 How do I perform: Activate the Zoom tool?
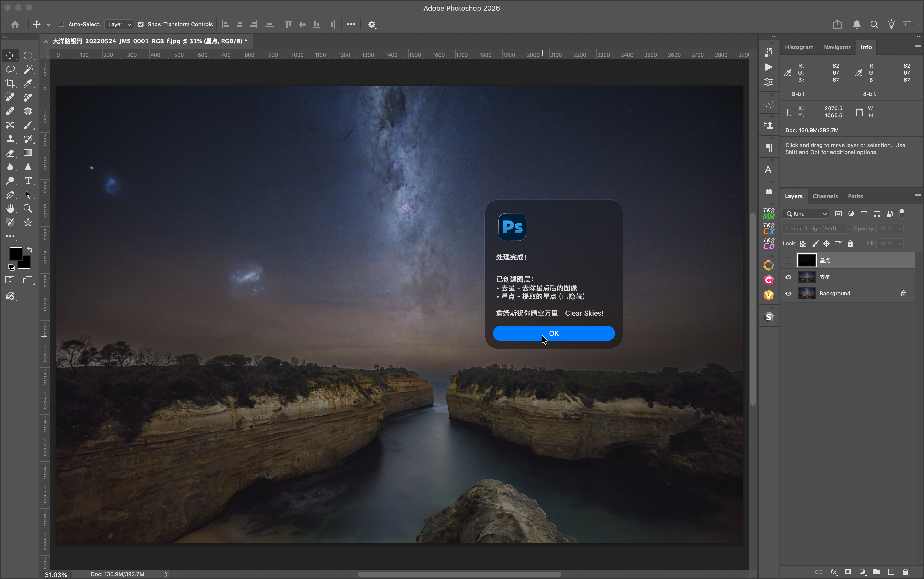coord(28,208)
